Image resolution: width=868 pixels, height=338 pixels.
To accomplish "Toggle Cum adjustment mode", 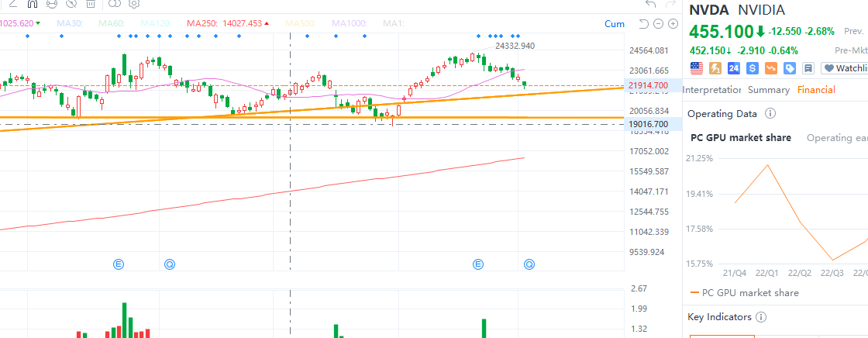I will pyautogui.click(x=615, y=24).
